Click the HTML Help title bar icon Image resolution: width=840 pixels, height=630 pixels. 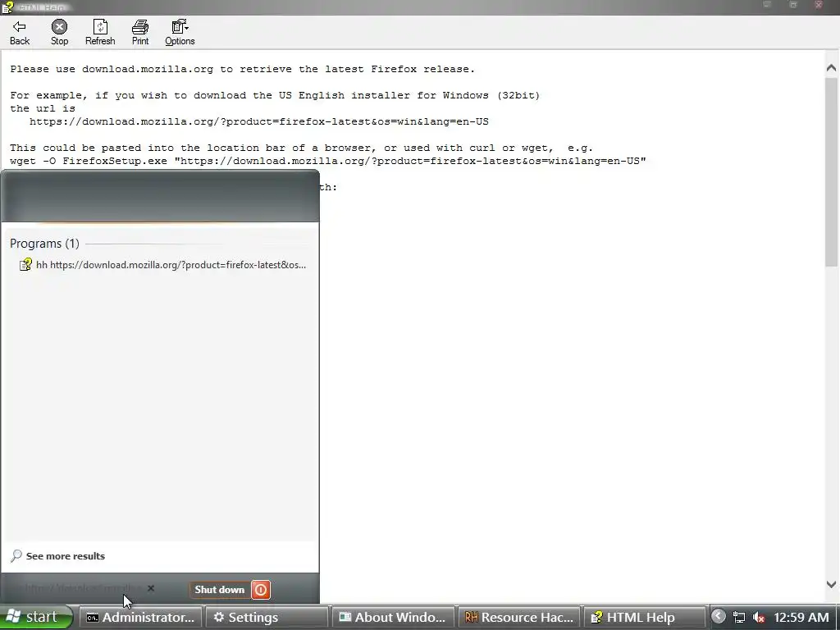point(7,7)
